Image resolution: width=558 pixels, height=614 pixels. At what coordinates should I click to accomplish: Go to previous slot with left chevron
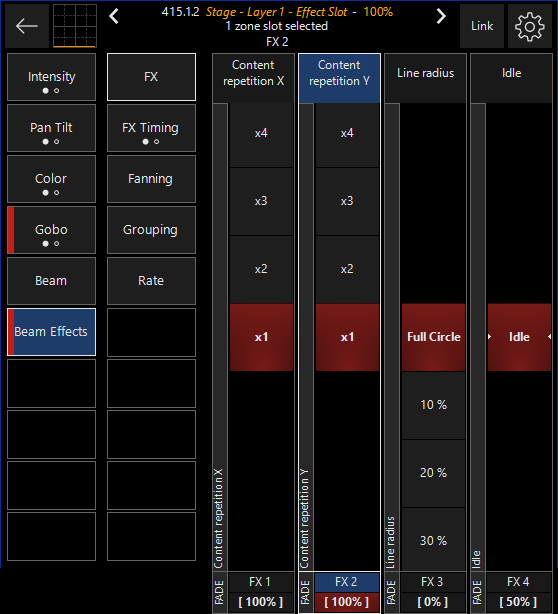pos(114,16)
